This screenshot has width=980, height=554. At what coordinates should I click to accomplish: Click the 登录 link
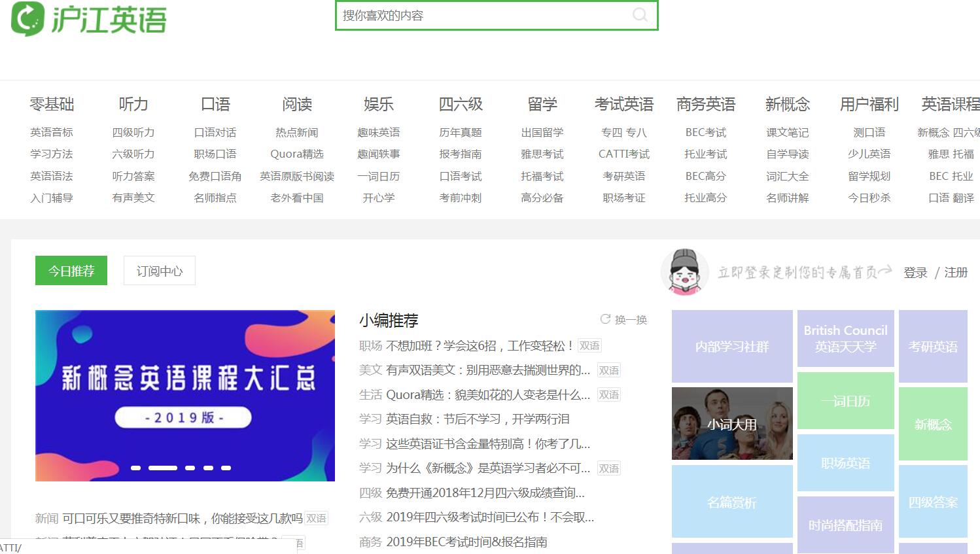915,273
